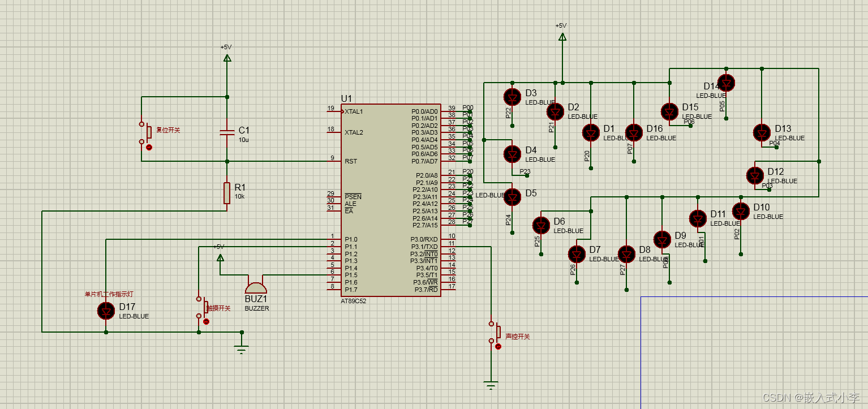
Task: Select LED D16 symbol
Action: 634,133
